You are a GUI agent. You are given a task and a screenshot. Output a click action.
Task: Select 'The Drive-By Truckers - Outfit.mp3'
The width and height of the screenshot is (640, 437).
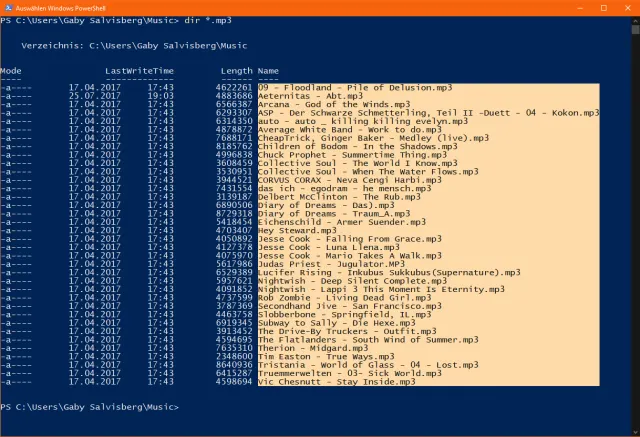point(347,331)
